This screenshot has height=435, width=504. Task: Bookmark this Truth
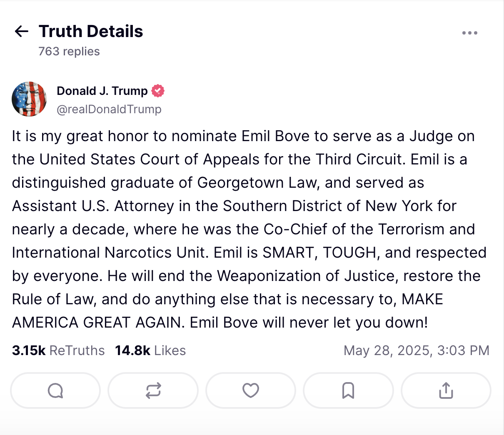click(348, 390)
